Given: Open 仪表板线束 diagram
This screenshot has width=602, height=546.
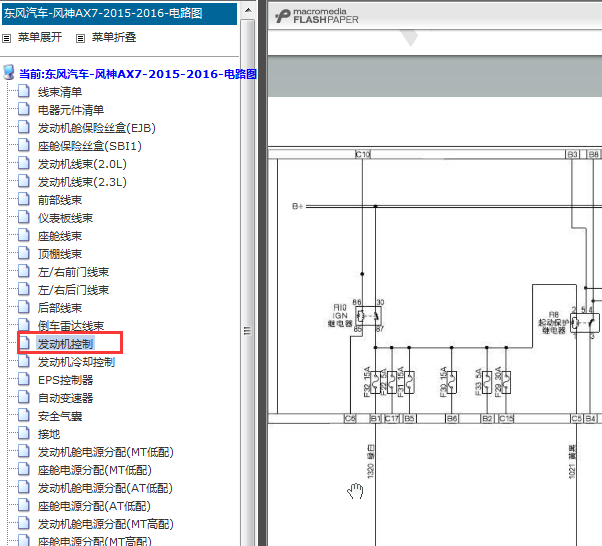Looking at the screenshot, I should pos(66,218).
